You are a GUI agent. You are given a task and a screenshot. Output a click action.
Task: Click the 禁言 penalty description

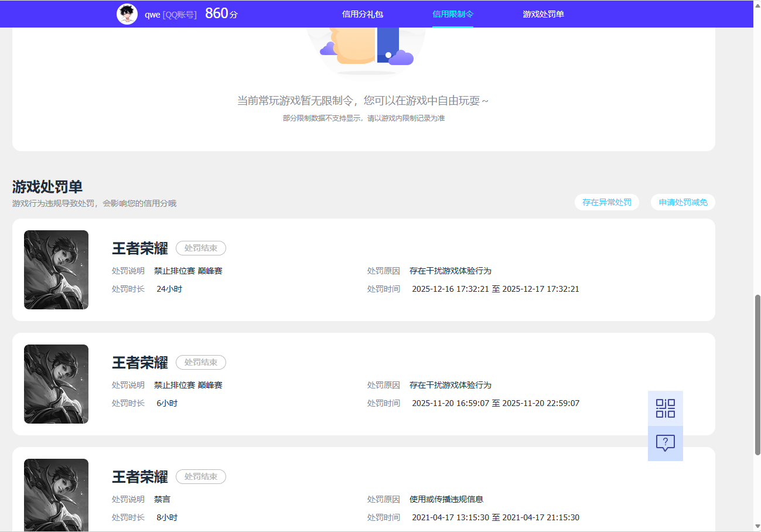pyautogui.click(x=162, y=499)
